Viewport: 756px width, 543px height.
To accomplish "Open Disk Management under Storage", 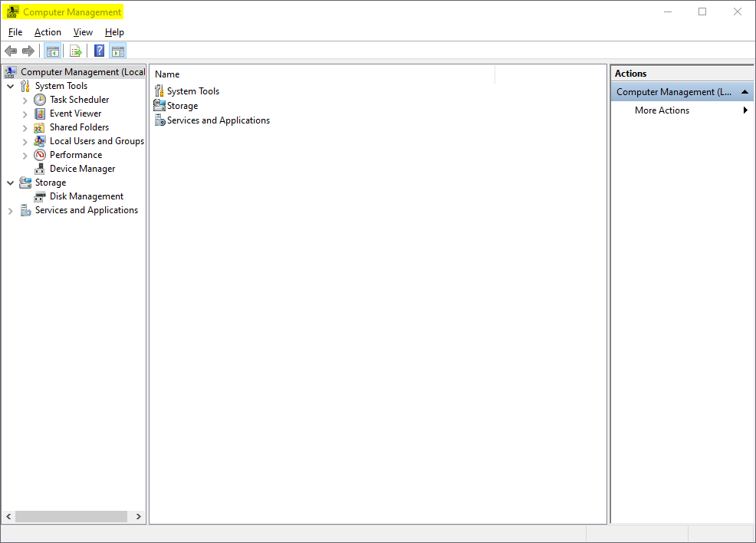I will 86,196.
